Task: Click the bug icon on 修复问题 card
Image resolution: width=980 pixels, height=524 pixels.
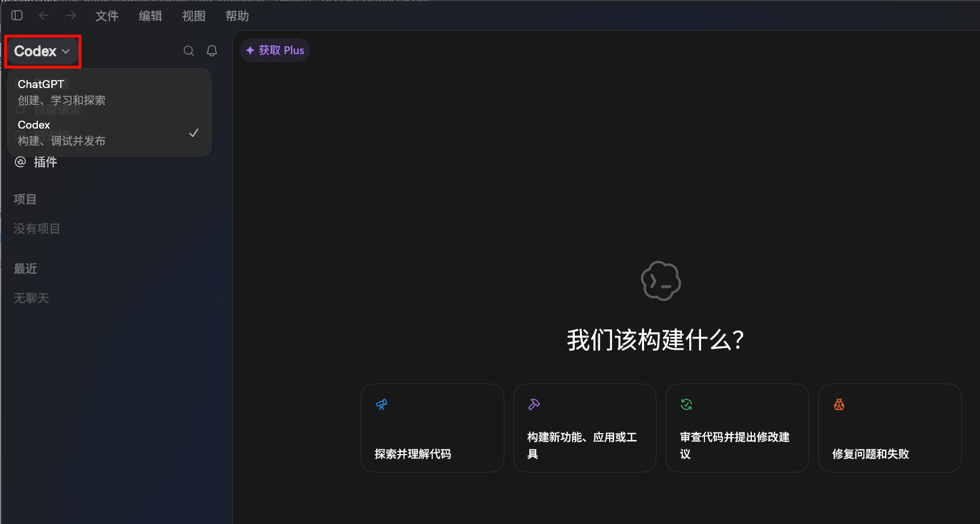Action: pos(839,404)
